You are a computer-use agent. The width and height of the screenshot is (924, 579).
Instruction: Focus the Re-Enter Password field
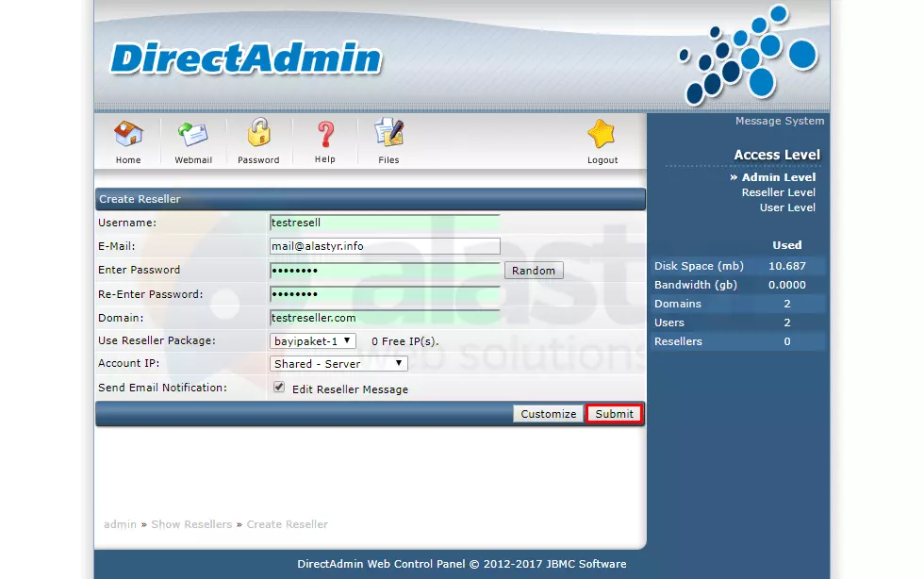click(x=385, y=294)
